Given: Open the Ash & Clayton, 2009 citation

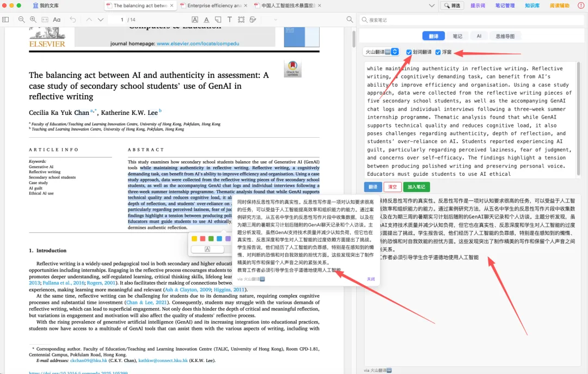Looking at the screenshot, I should pyautogui.click(x=188, y=290).
